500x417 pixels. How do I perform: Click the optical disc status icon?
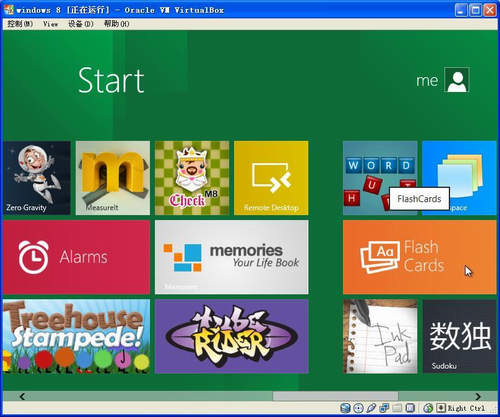coord(358,408)
